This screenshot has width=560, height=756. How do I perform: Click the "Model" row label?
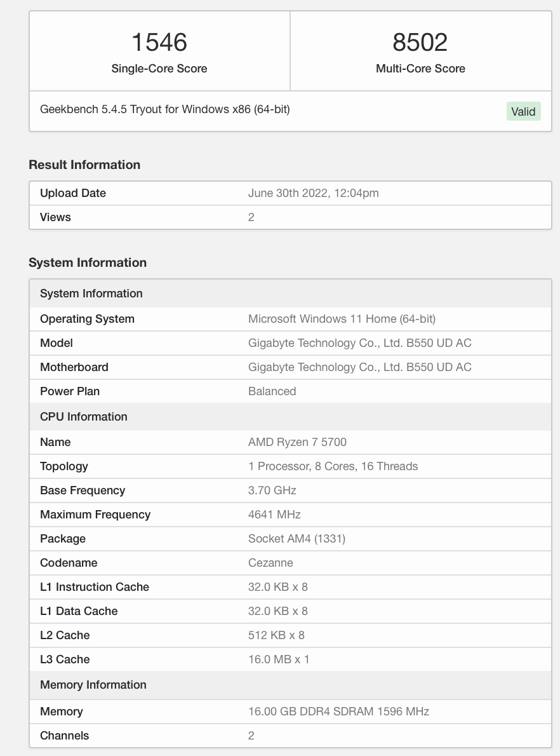57,343
